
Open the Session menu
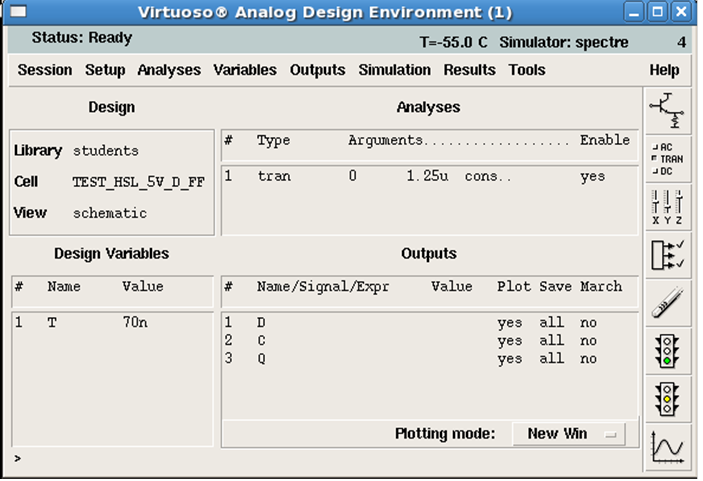pyautogui.click(x=45, y=70)
